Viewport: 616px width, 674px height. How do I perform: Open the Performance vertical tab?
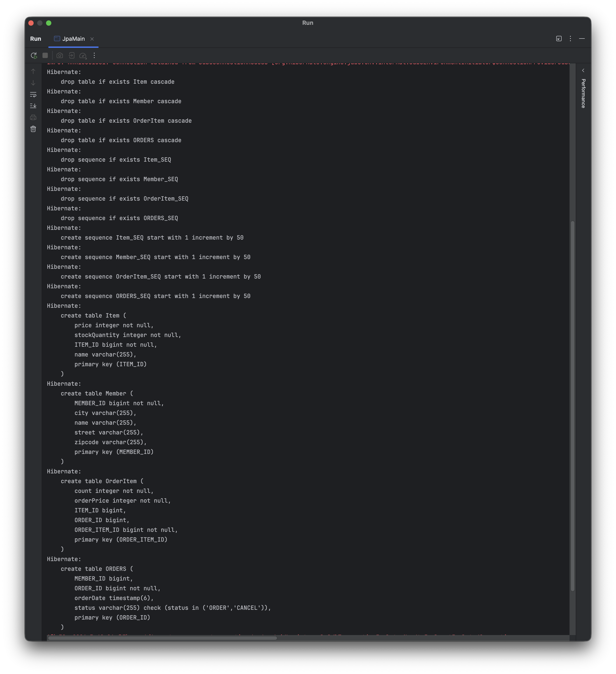(x=583, y=93)
